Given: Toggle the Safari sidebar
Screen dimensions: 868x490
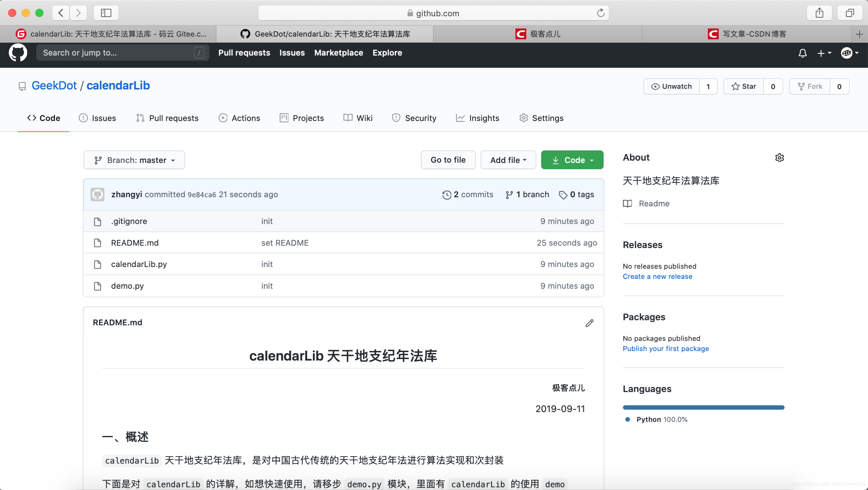Looking at the screenshot, I should click(x=106, y=13).
